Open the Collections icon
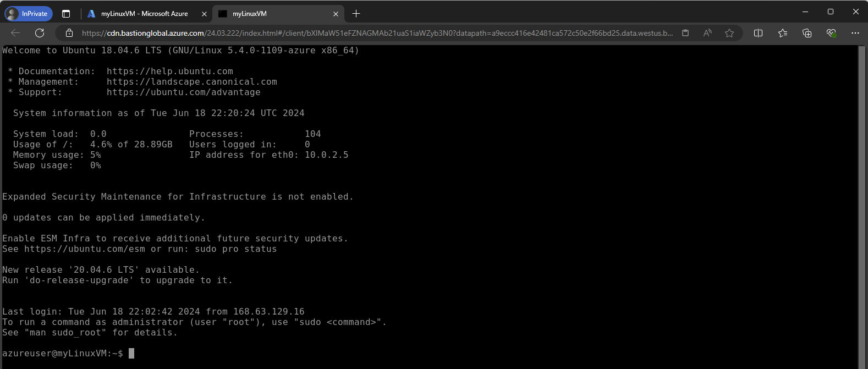The image size is (868, 369). pos(807,33)
